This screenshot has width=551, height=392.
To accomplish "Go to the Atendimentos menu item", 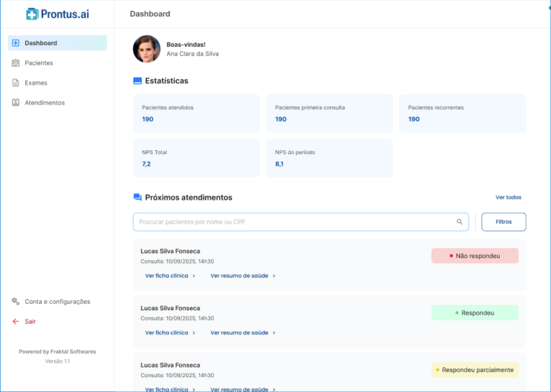I will click(x=57, y=103).
